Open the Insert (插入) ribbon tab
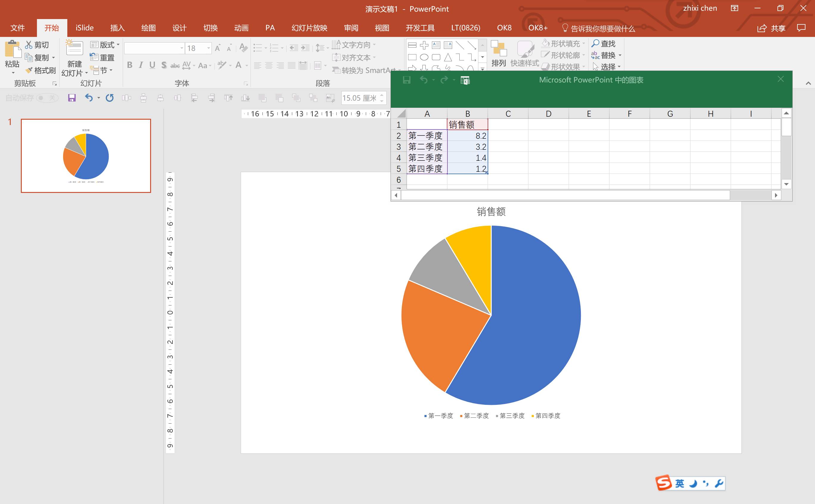This screenshot has width=815, height=504. (117, 28)
